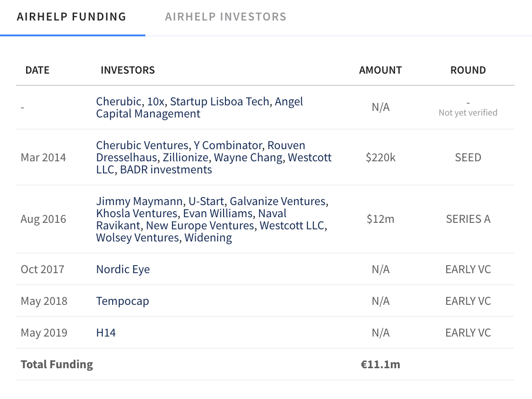Viewport: 532px width, 399px height.
Task: Select the AIRHELP FUNDING tab
Action: click(x=71, y=16)
